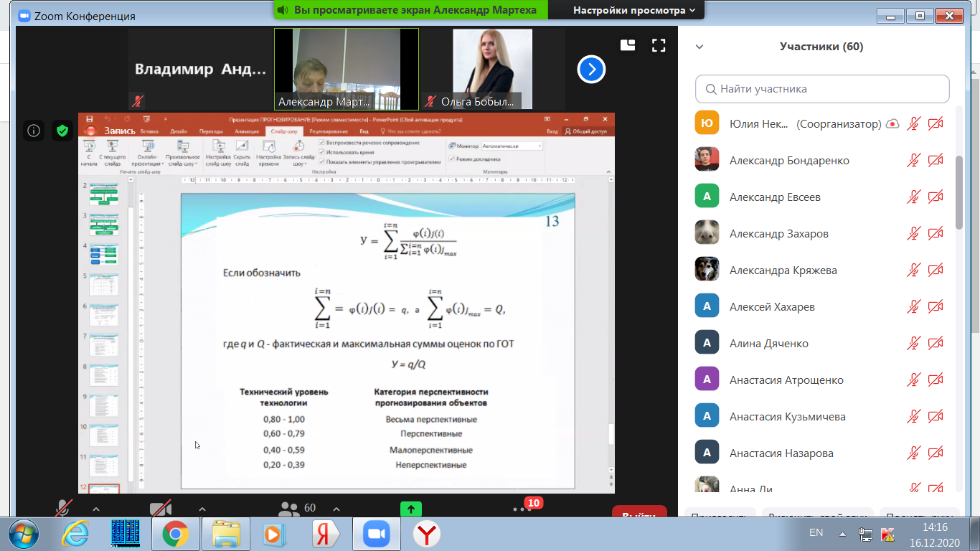Uncheck the 'Режим докладчика' checkbox
Screen dimensions: 980x551
point(451,159)
